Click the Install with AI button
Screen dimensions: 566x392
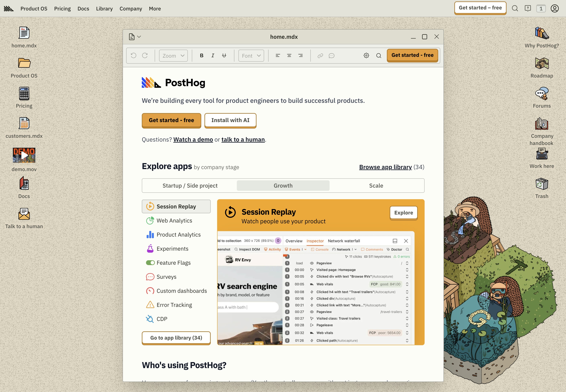pyautogui.click(x=230, y=120)
